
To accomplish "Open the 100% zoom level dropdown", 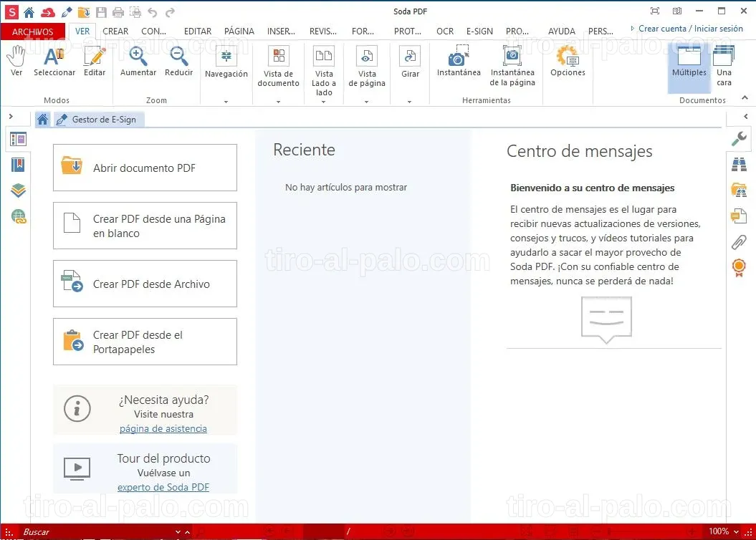I will click(736, 532).
